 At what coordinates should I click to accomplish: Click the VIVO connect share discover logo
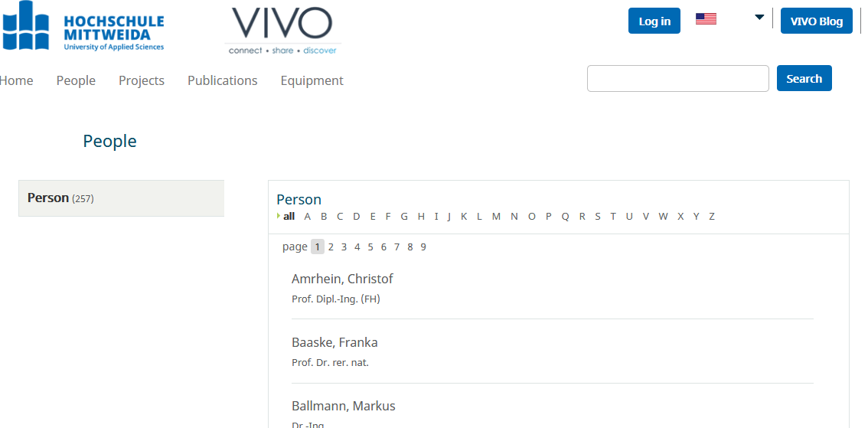282,30
